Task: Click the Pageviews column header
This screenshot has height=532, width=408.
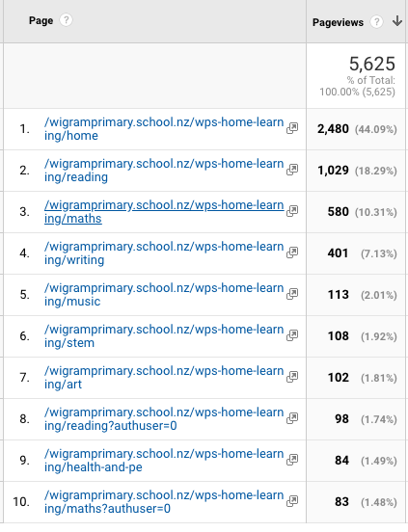Action: click(338, 22)
